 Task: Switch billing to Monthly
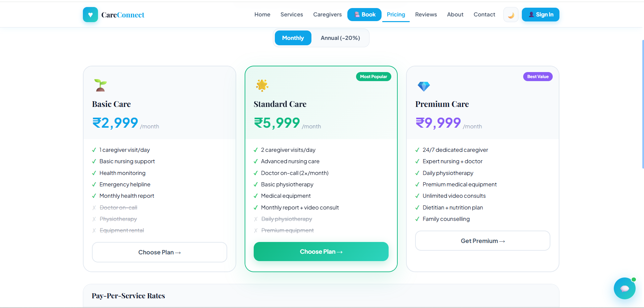point(293,38)
